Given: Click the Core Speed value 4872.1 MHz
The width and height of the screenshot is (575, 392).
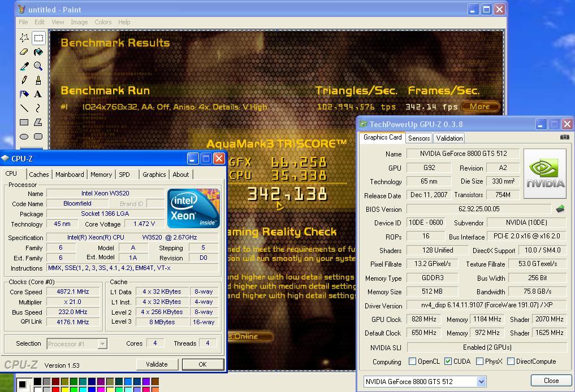Looking at the screenshot, I should point(73,292).
